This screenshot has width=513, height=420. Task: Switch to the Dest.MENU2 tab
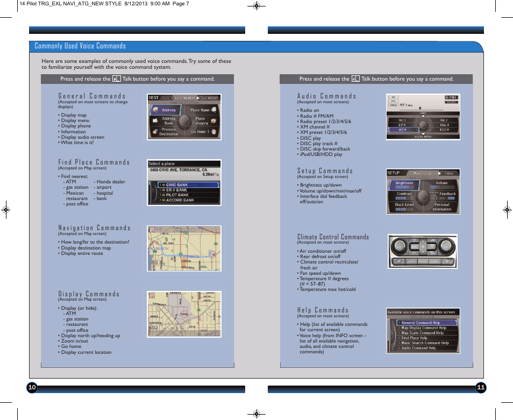point(209,98)
